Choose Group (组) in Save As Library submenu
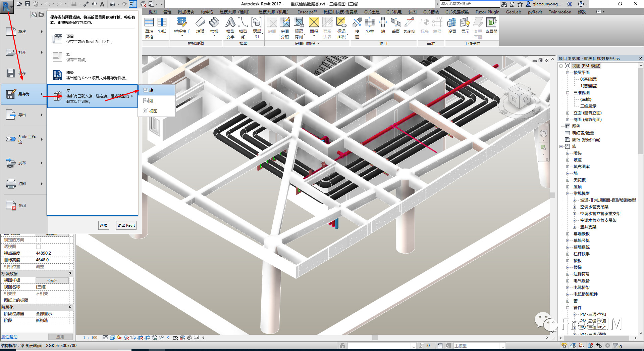 (157, 100)
